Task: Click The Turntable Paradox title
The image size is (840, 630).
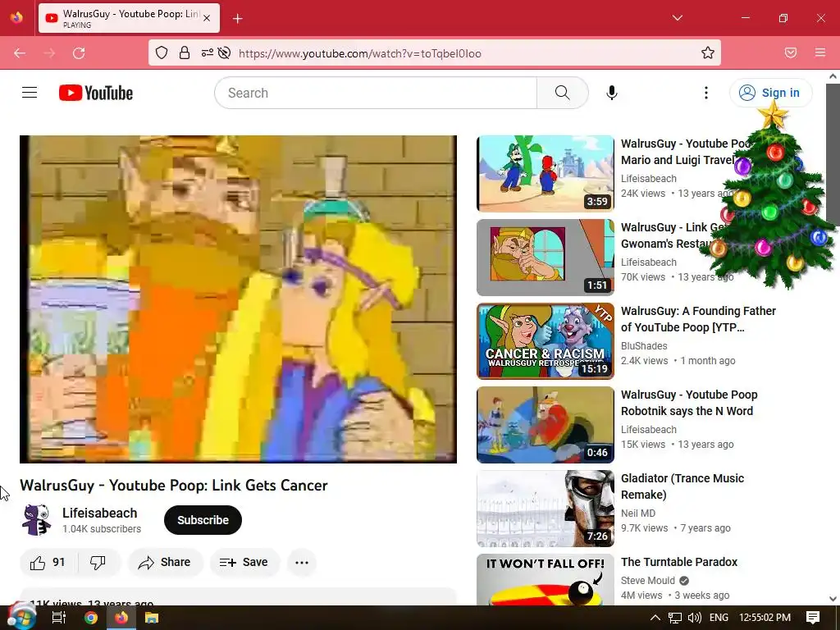Action: tap(678, 562)
